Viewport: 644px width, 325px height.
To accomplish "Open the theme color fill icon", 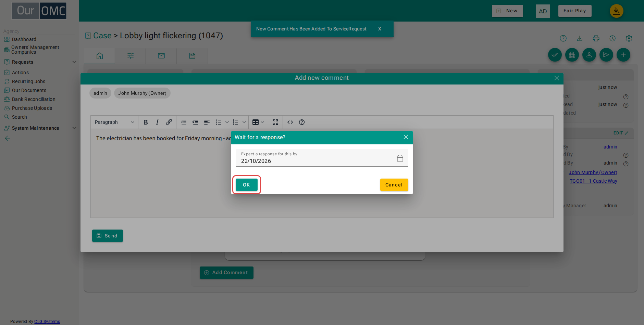I will click(617, 11).
